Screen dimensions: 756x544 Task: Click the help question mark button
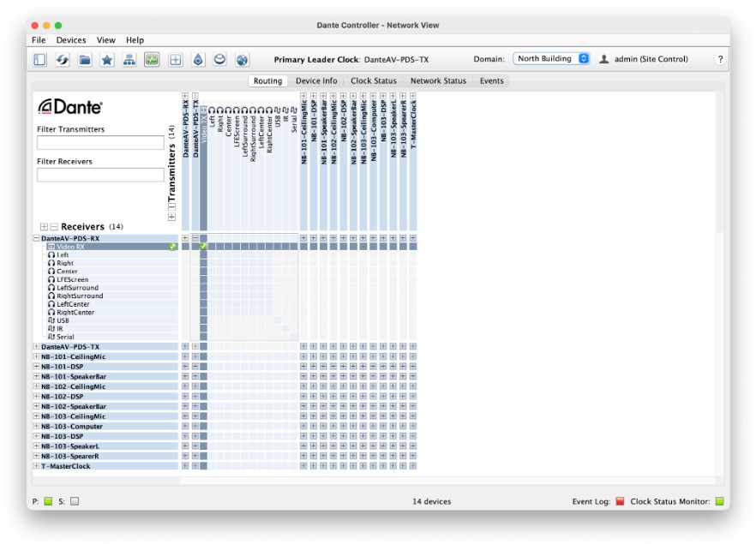[x=720, y=59]
